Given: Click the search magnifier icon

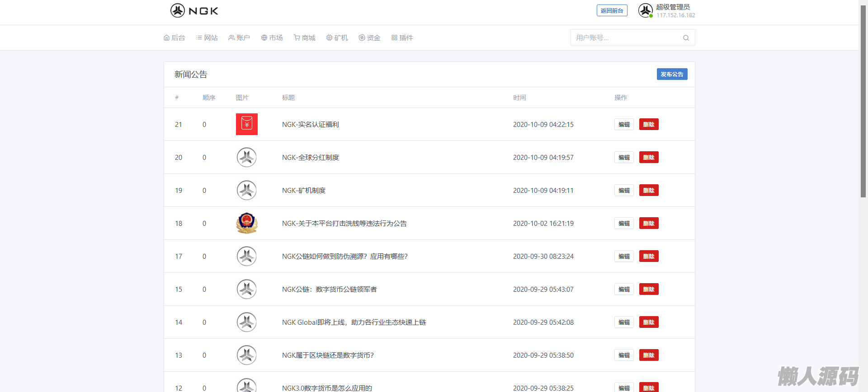Looking at the screenshot, I should pos(686,38).
